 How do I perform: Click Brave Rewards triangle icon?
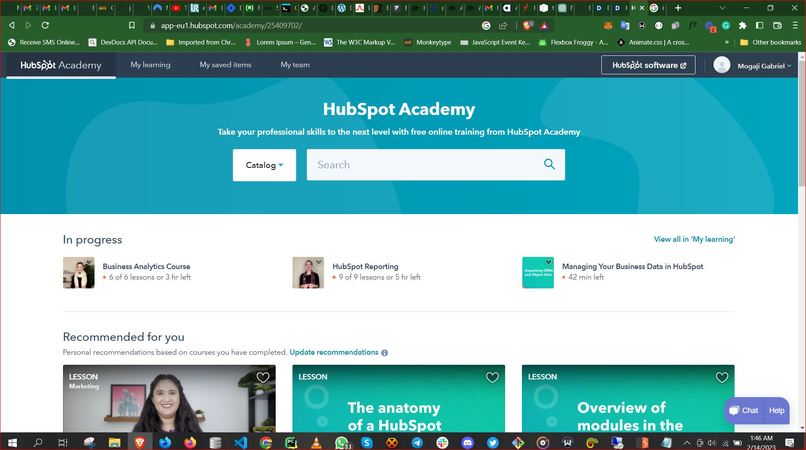click(544, 25)
